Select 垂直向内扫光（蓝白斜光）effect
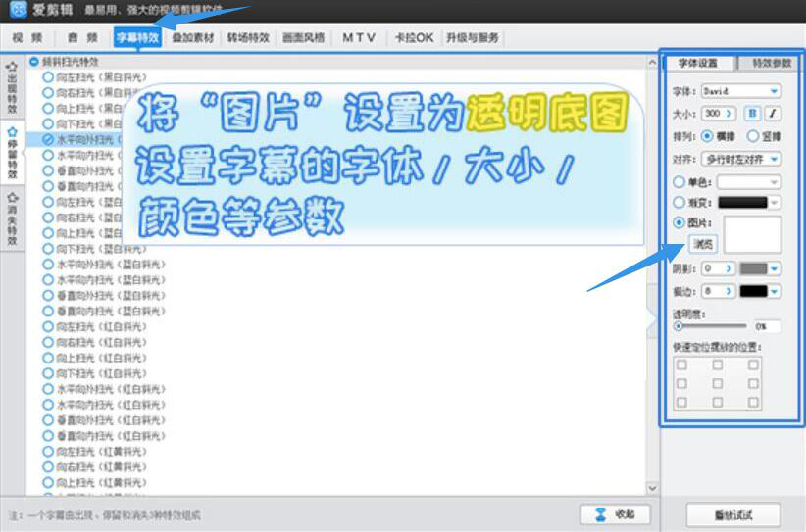 tap(104, 312)
